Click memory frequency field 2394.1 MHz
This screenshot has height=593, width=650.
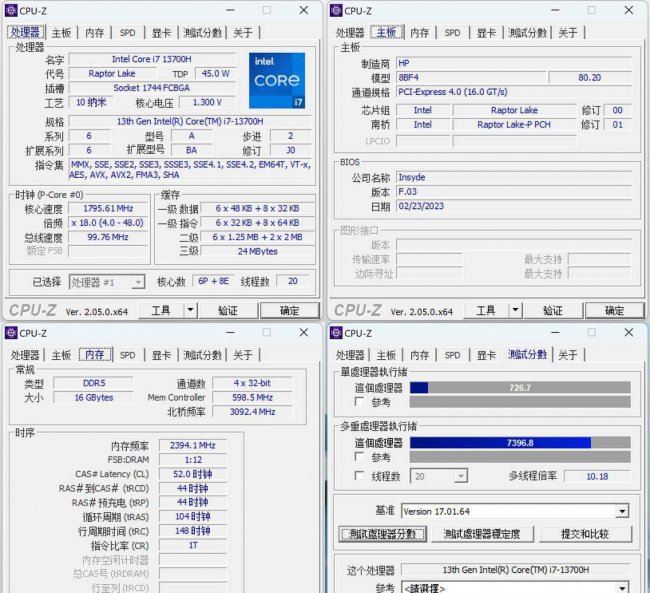(x=193, y=445)
